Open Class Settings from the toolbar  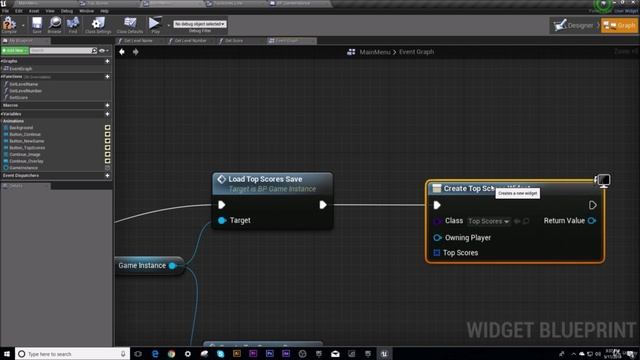point(98,24)
